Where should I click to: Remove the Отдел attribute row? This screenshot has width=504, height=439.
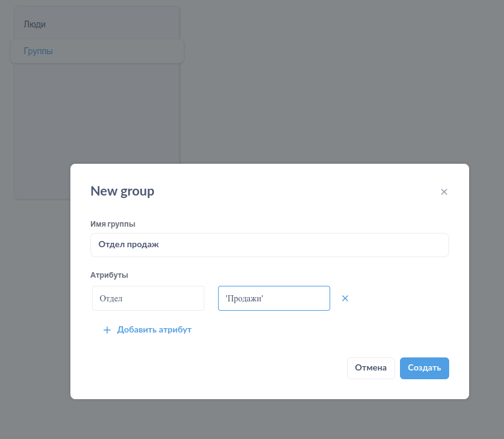pos(345,298)
